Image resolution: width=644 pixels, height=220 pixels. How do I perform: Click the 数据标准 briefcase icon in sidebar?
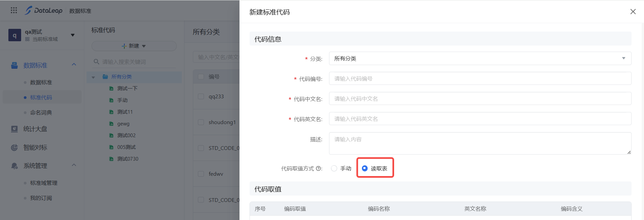pyautogui.click(x=14, y=65)
